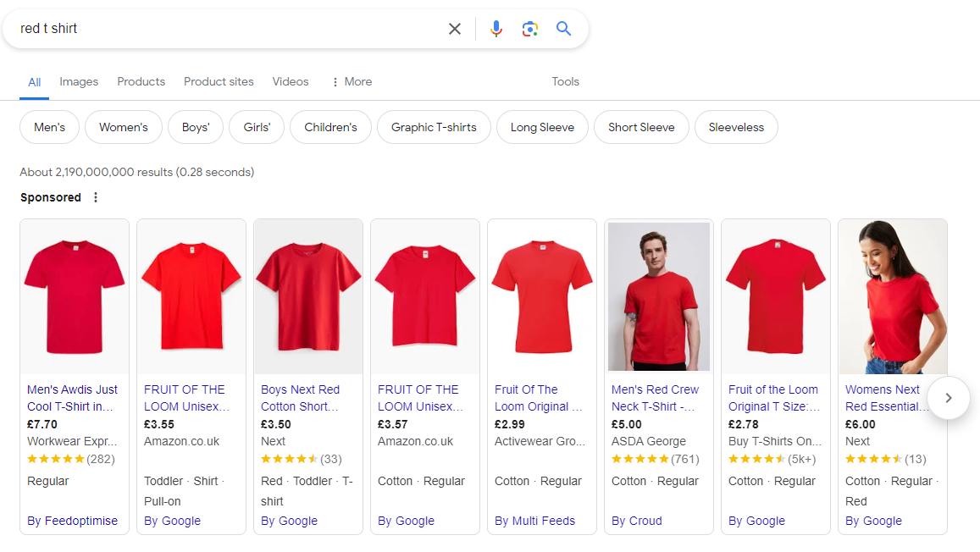
Task: Click the Activewear Gro... seller name
Action: tap(540, 441)
